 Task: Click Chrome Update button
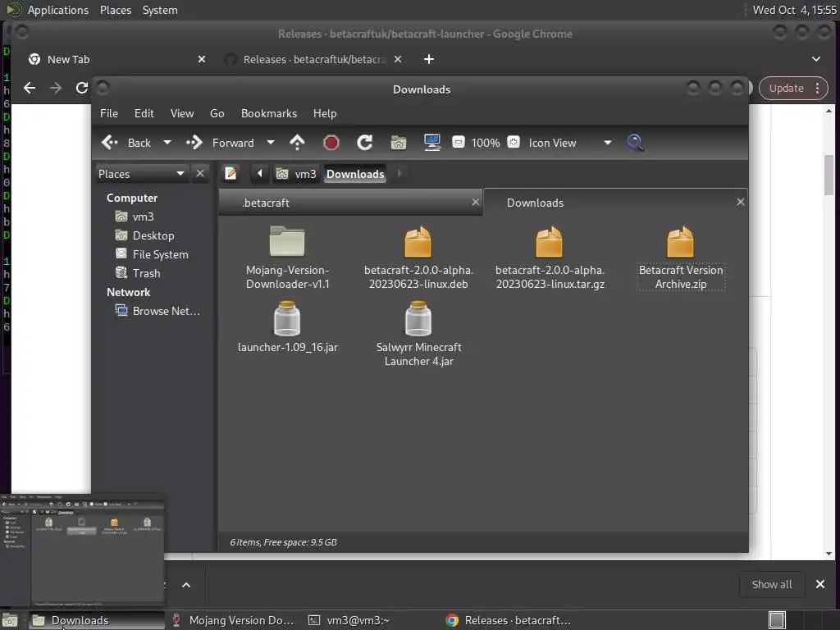point(793,88)
